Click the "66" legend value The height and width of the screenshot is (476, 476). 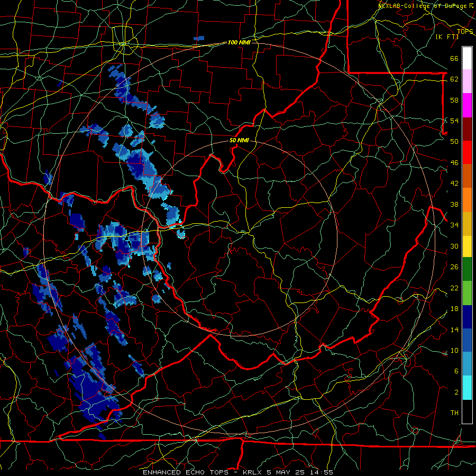point(454,59)
